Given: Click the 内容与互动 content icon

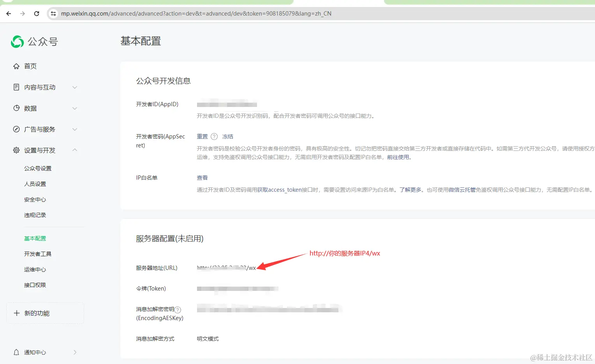Looking at the screenshot, I should click(x=15, y=87).
